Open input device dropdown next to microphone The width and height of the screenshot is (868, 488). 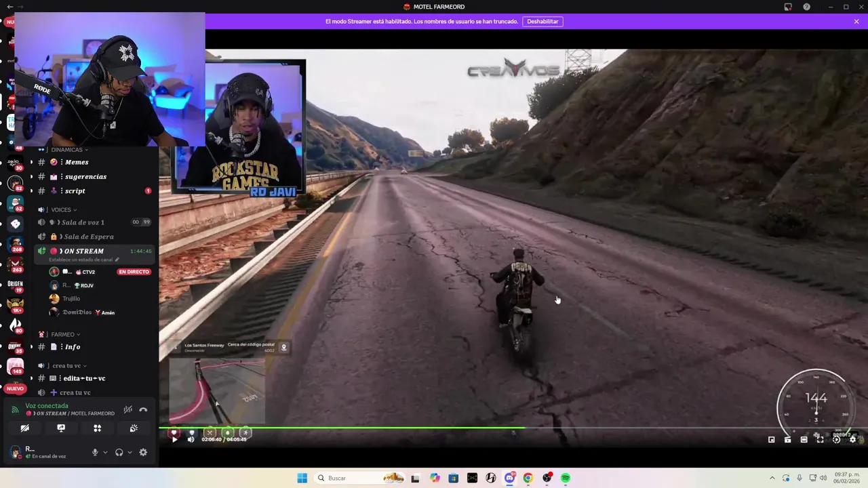pyautogui.click(x=104, y=452)
